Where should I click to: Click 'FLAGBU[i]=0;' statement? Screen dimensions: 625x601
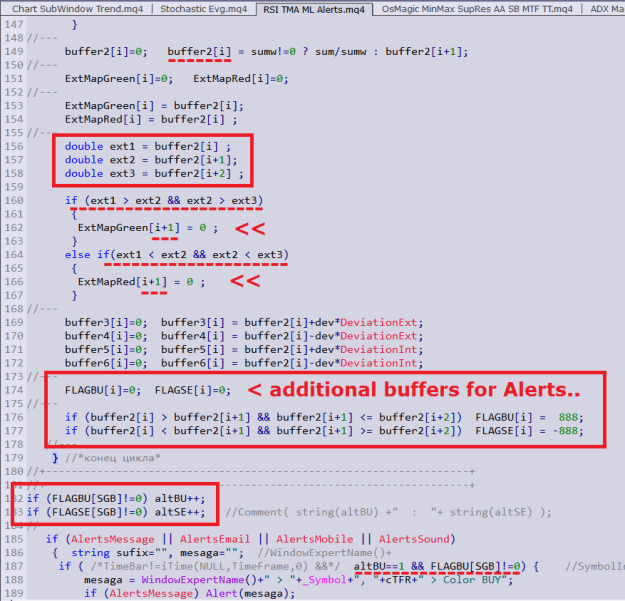point(103,390)
